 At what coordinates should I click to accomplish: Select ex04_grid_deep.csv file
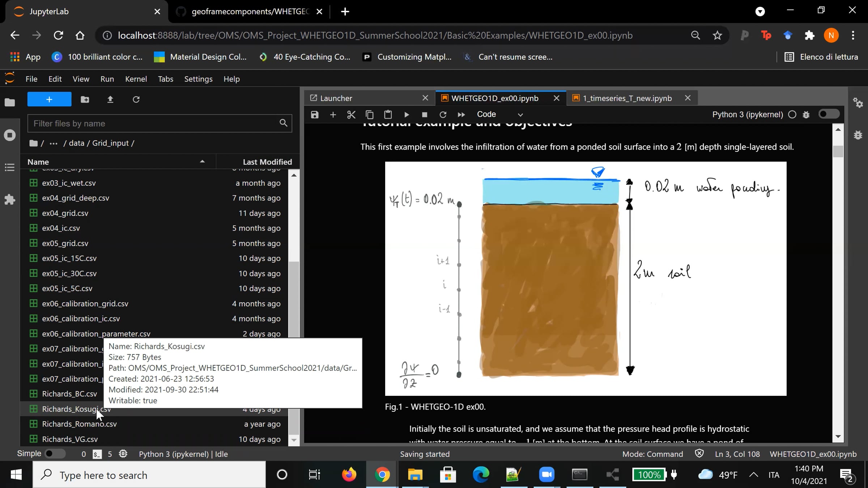pos(154,198)
